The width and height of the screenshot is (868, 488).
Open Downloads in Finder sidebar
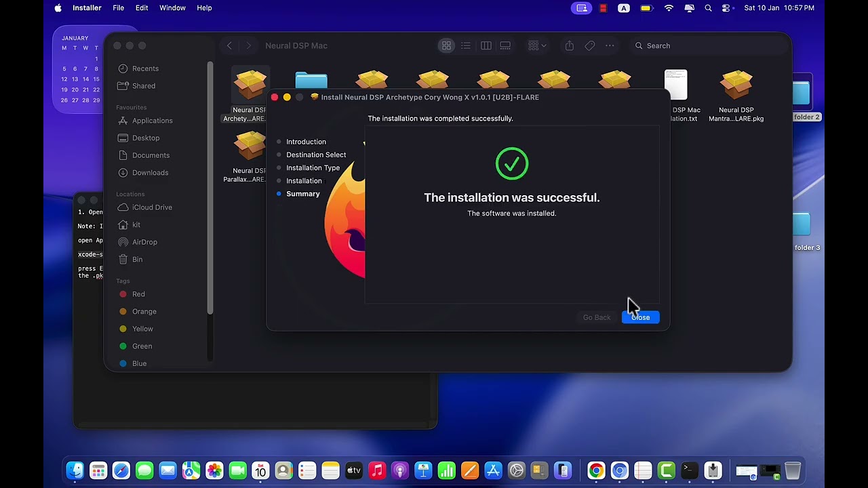click(x=150, y=173)
